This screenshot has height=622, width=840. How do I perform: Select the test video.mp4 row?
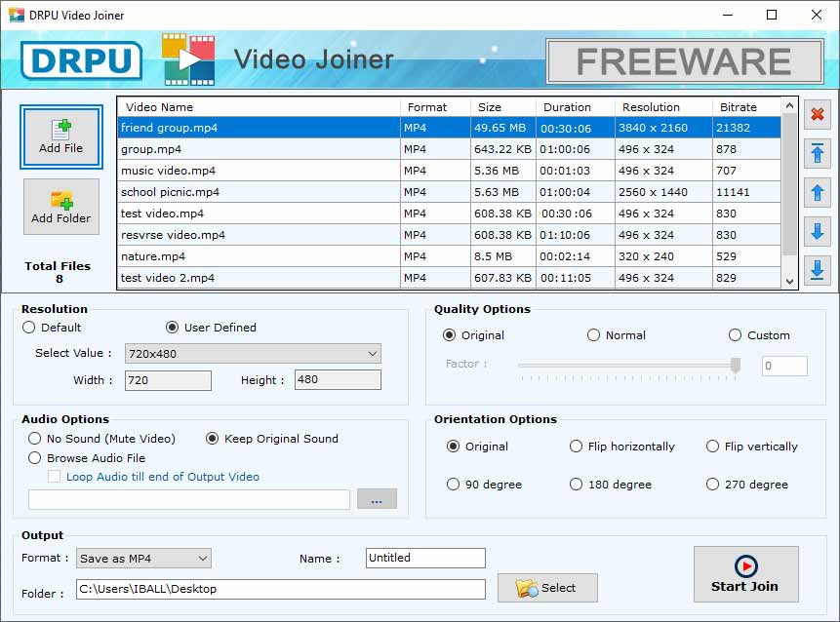tap(449, 214)
